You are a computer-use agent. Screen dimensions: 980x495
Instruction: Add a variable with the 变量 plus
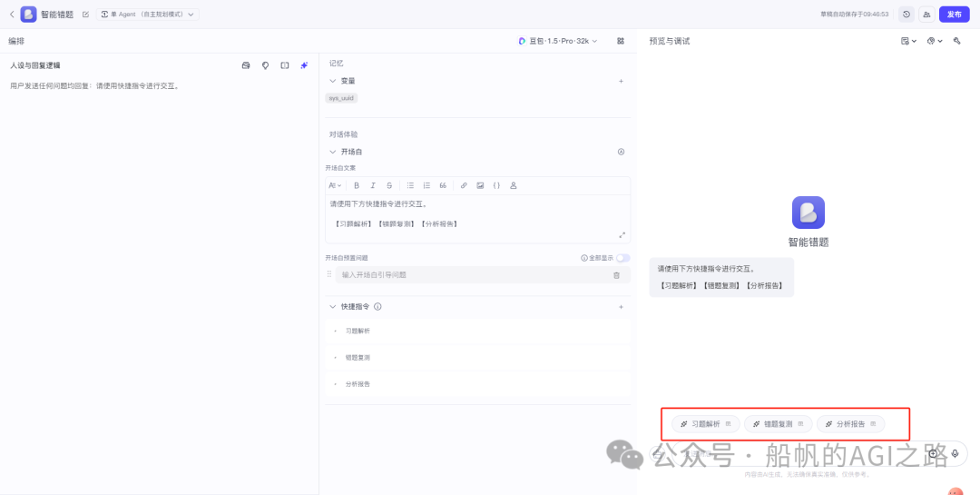[x=621, y=81]
